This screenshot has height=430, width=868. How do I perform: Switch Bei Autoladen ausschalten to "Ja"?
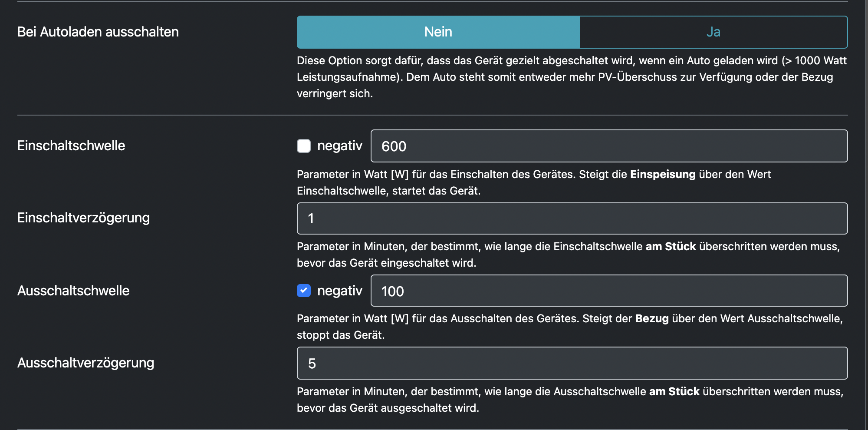713,32
